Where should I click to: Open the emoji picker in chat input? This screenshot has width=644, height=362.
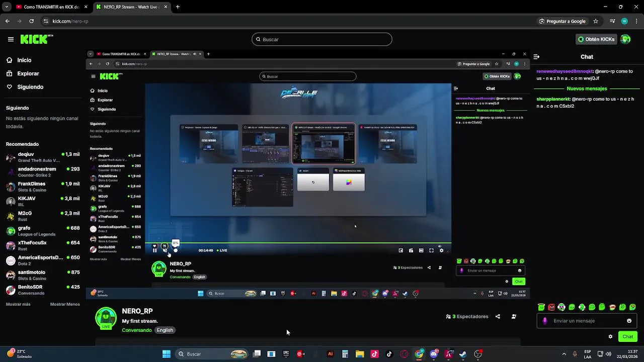pyautogui.click(x=629, y=321)
